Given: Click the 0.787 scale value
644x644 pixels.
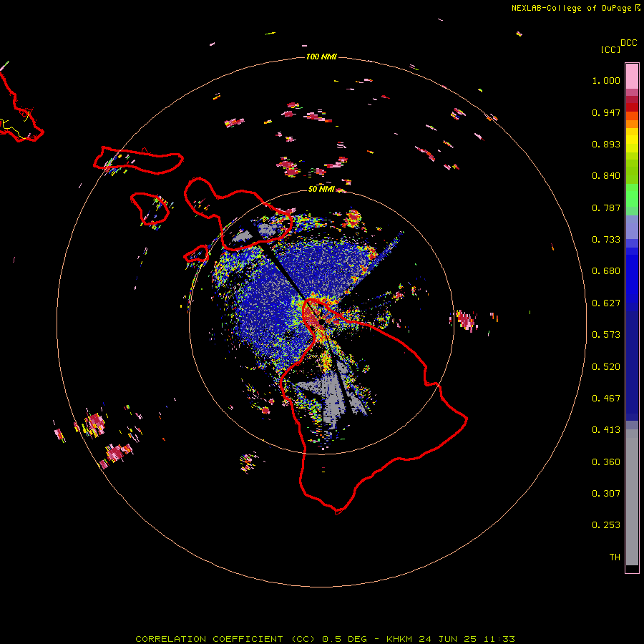Looking at the screenshot, I should (606, 208).
